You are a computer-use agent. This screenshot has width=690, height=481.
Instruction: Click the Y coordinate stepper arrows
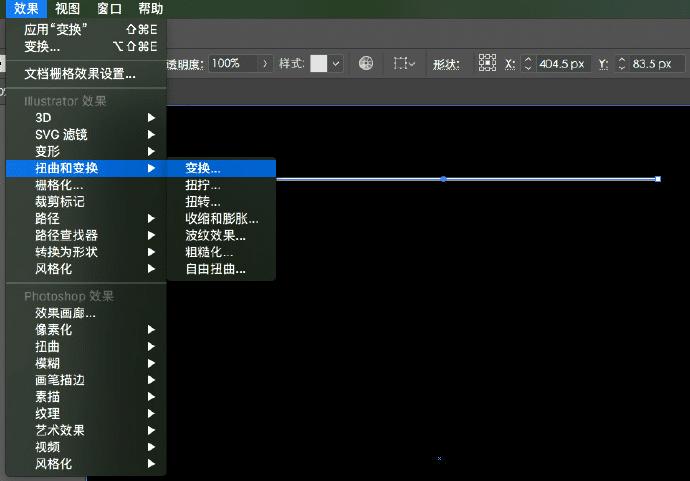click(x=621, y=64)
